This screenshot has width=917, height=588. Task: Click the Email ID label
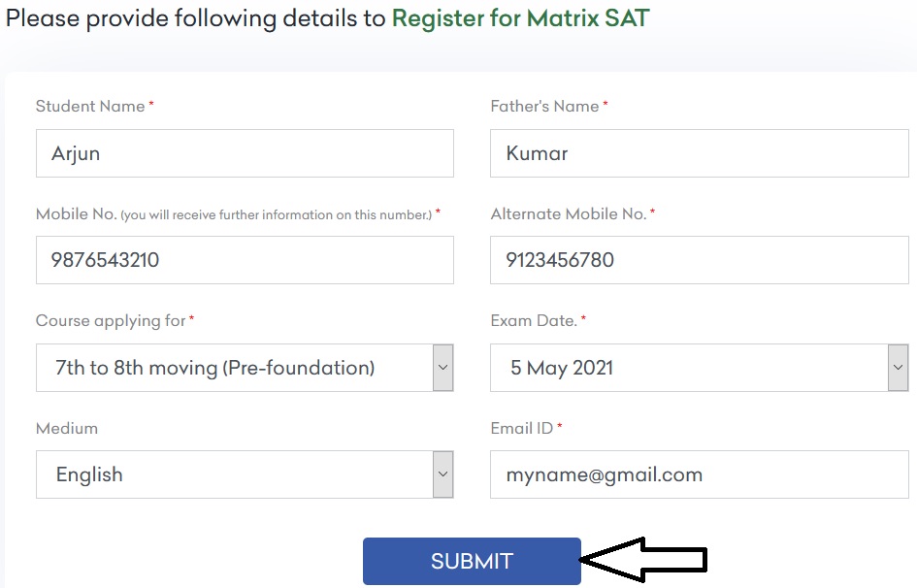pyautogui.click(x=522, y=428)
